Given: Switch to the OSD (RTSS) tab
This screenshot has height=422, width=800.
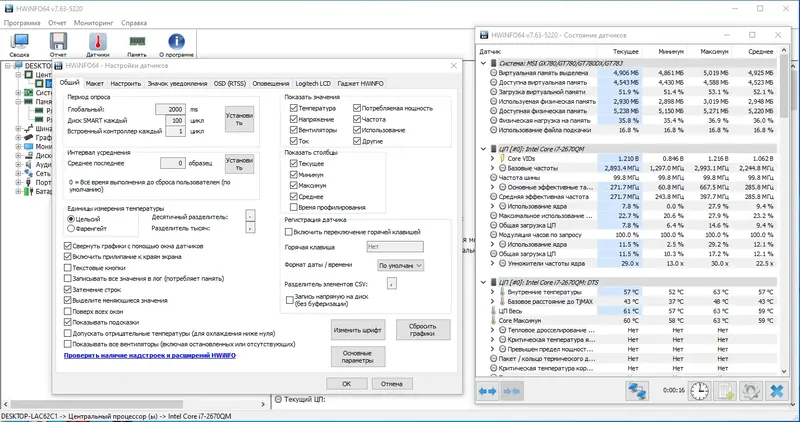Looking at the screenshot, I should [230, 83].
